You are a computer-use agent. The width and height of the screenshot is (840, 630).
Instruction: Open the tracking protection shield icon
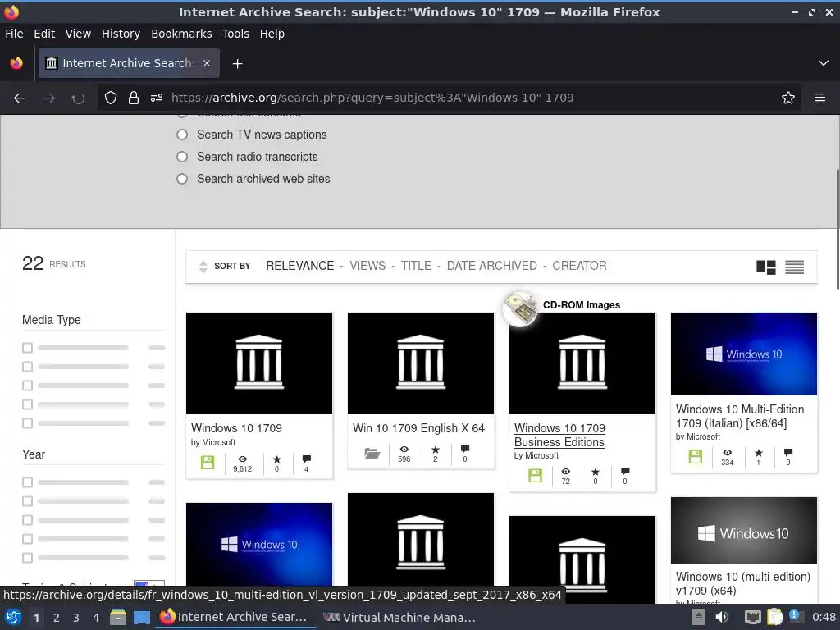(x=111, y=98)
